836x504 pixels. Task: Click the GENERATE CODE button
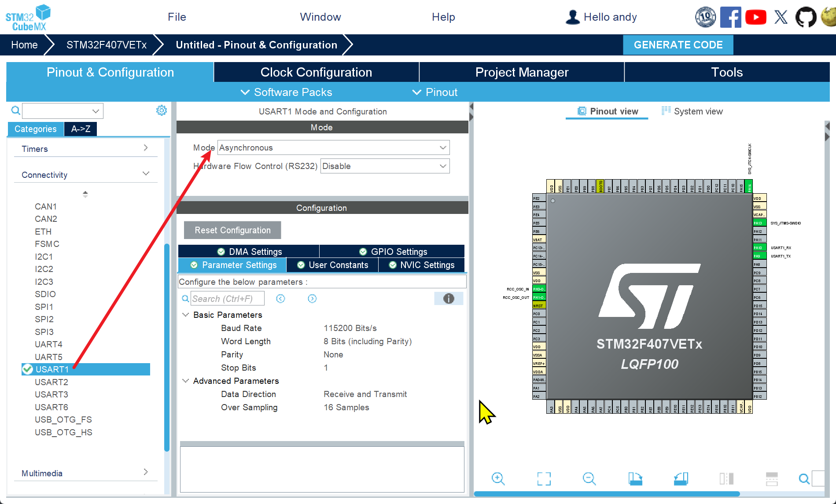pyautogui.click(x=678, y=45)
